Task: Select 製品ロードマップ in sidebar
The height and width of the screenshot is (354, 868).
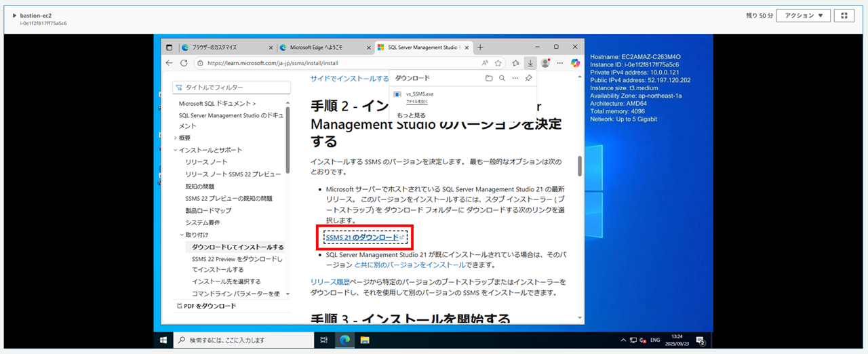Action: [x=208, y=211]
